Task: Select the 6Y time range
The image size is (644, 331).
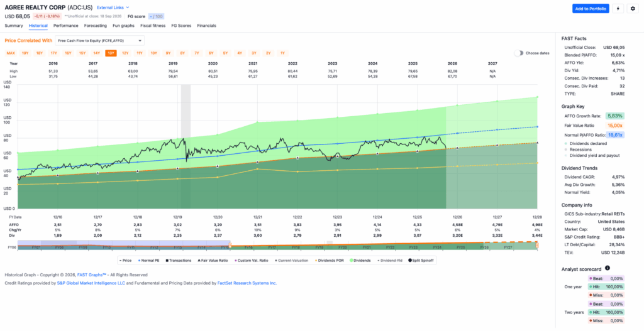Action: tap(211, 53)
